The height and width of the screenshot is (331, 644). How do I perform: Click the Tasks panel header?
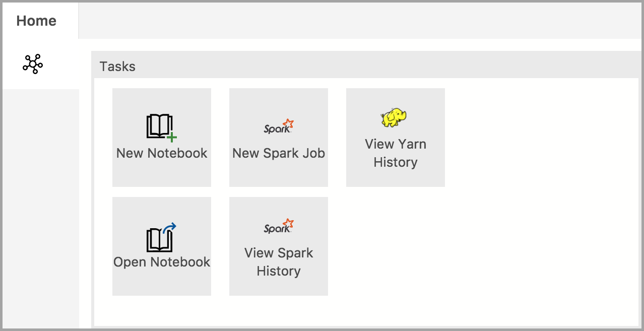point(366,66)
